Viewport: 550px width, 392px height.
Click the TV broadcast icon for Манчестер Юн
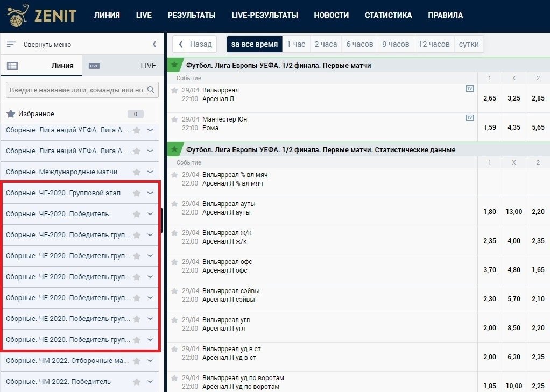coord(469,118)
